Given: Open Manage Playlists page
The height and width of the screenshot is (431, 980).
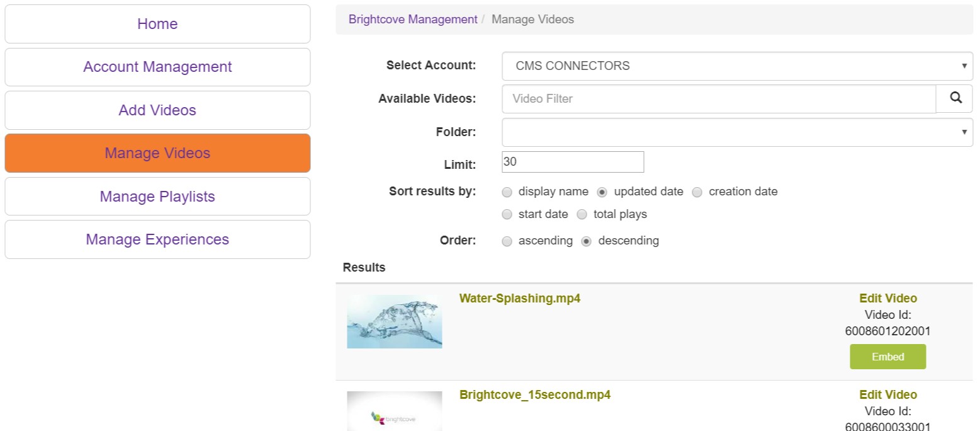Looking at the screenshot, I should [x=157, y=197].
